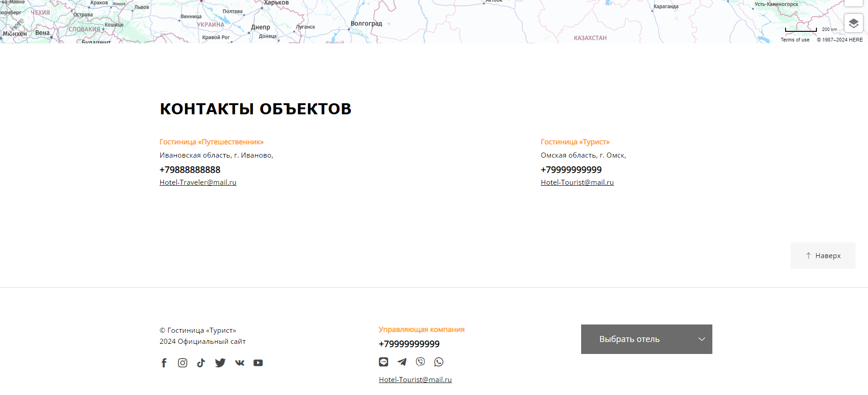Click the 'УКРАИНА' label on map
The height and width of the screenshot is (395, 868).
click(x=211, y=25)
